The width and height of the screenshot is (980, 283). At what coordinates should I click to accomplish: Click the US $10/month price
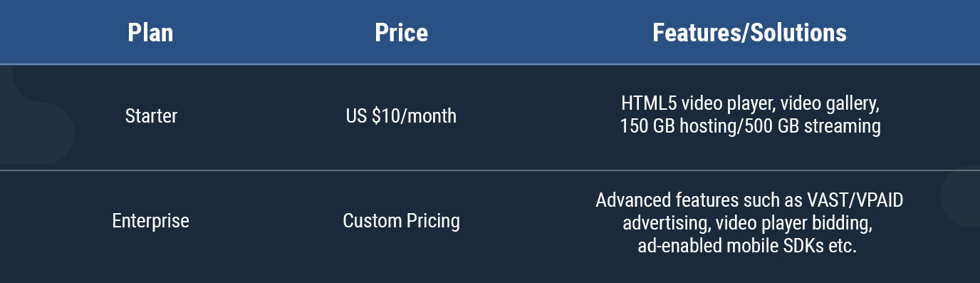point(401,116)
